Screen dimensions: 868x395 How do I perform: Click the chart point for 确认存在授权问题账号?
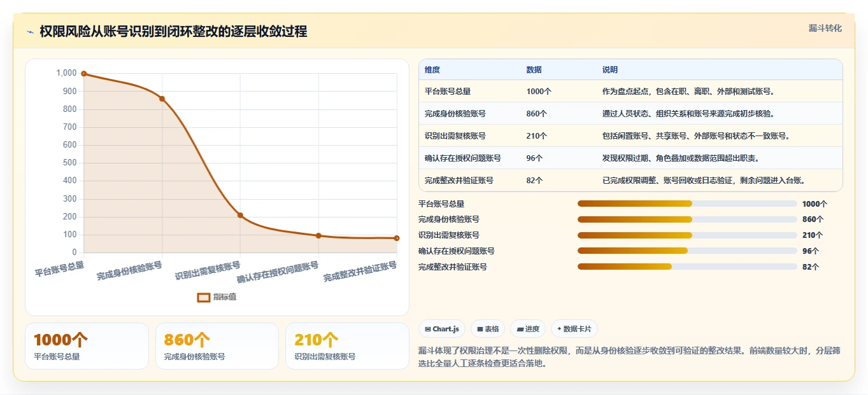click(x=318, y=235)
